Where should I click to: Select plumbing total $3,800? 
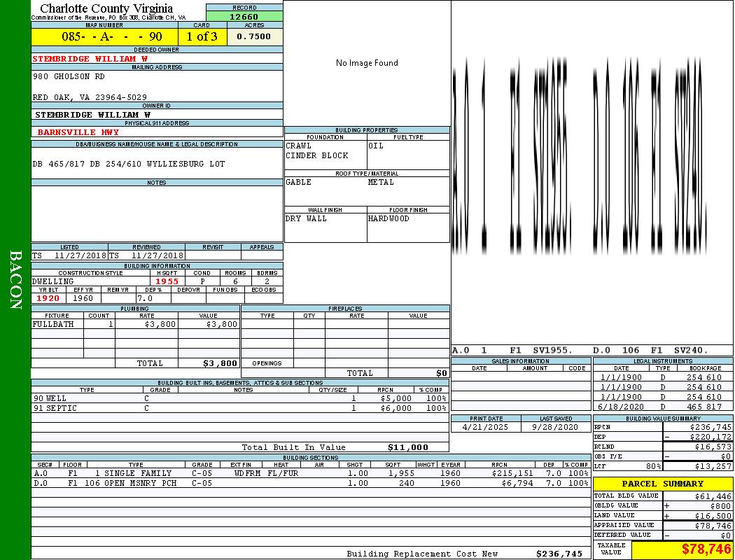[x=220, y=363]
